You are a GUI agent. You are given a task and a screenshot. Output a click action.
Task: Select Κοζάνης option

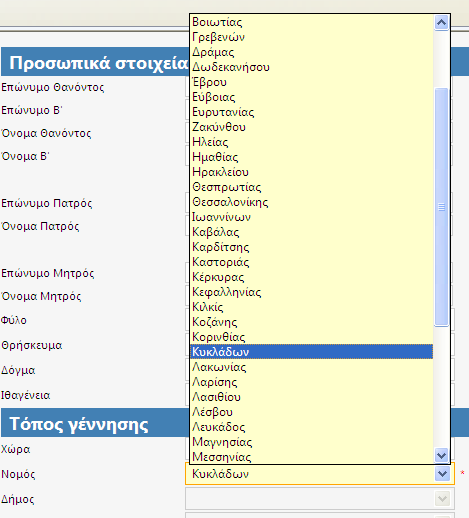(312, 322)
